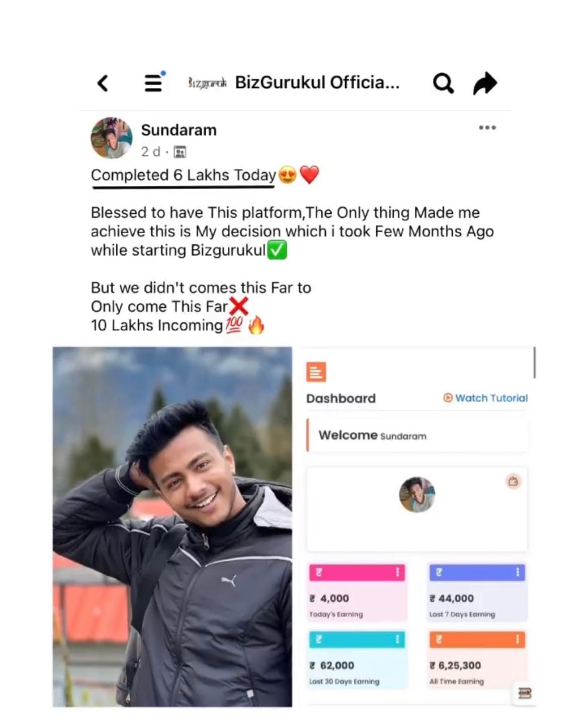Tap the group members audience icon by 2 d
This screenshot has width=588, height=721.
(180, 152)
